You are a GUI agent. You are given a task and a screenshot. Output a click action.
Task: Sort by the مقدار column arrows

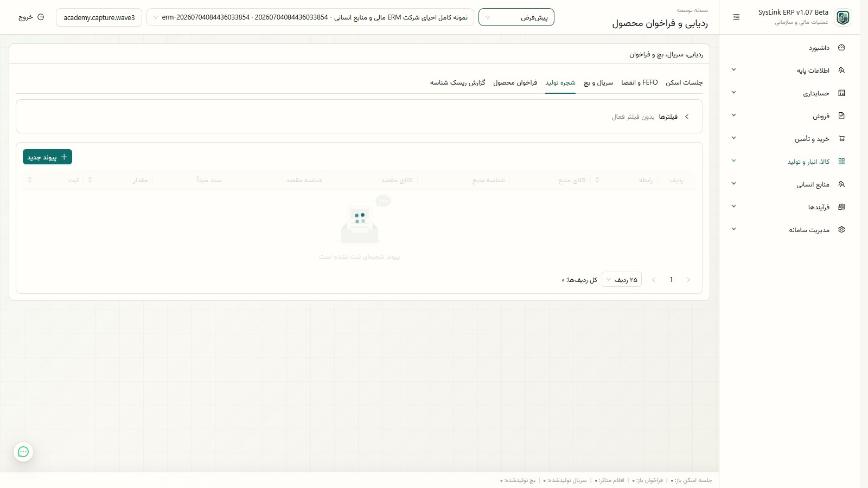point(90,180)
